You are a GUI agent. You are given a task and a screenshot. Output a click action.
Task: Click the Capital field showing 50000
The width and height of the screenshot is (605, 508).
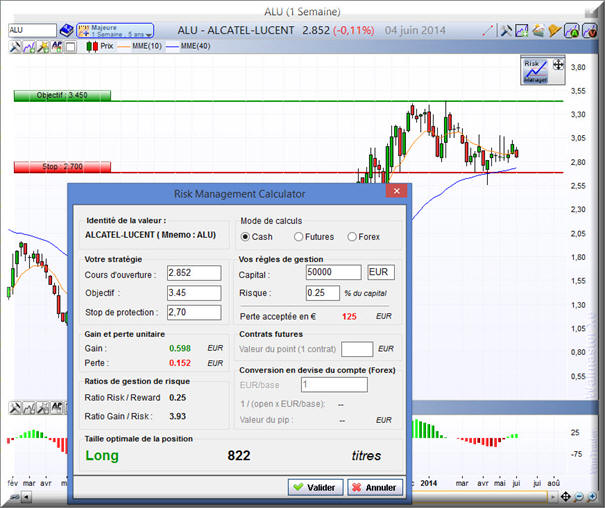[334, 272]
